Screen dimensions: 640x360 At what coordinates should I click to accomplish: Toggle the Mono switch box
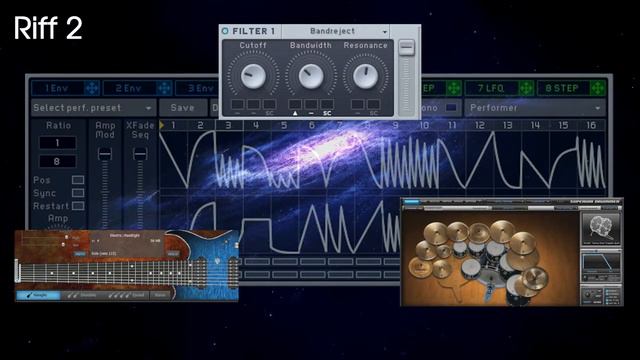click(451, 108)
